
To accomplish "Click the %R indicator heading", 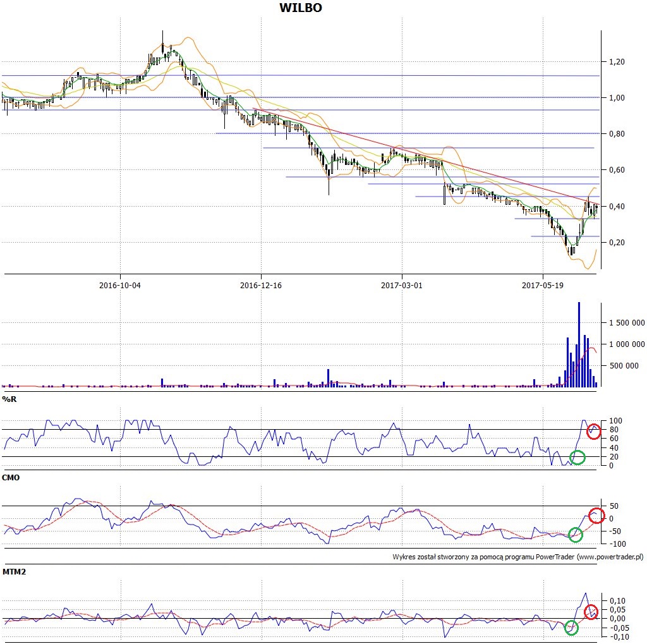I will pyautogui.click(x=9, y=399).
